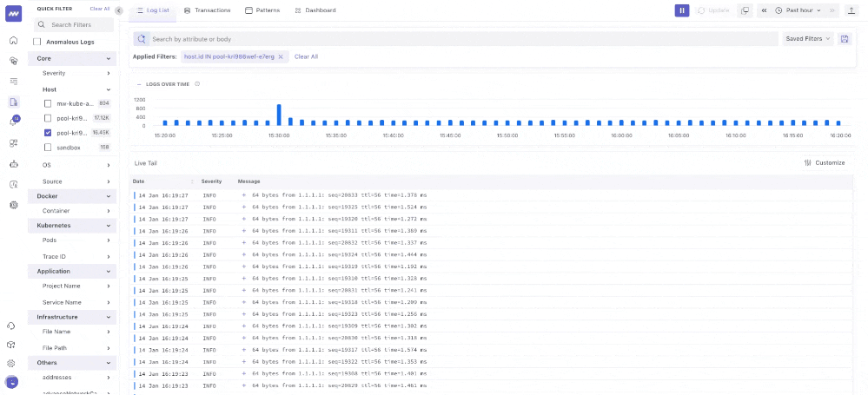868x395 pixels.
Task: Pause the live log stream
Action: (x=682, y=10)
